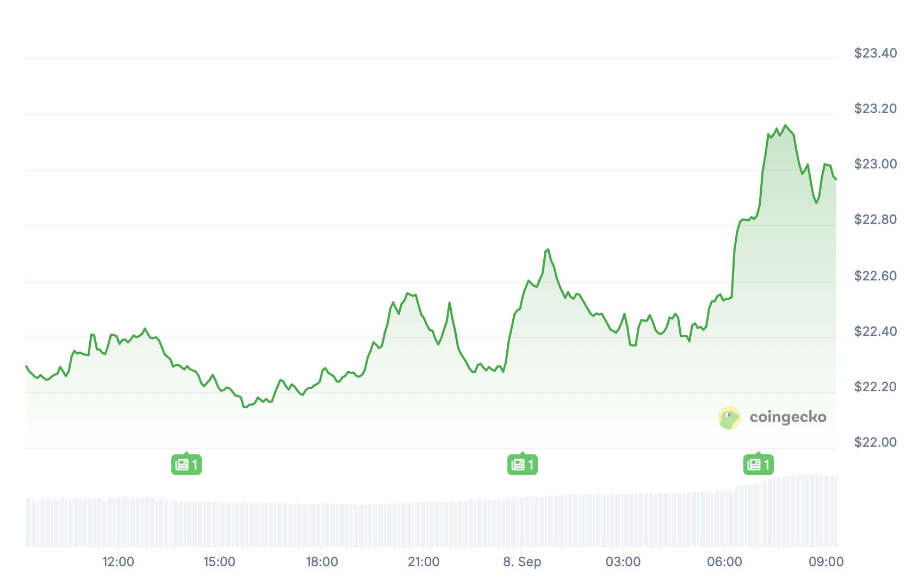Click the $22.00 price axis label
This screenshot has width=919, height=588.
pyautogui.click(x=875, y=442)
